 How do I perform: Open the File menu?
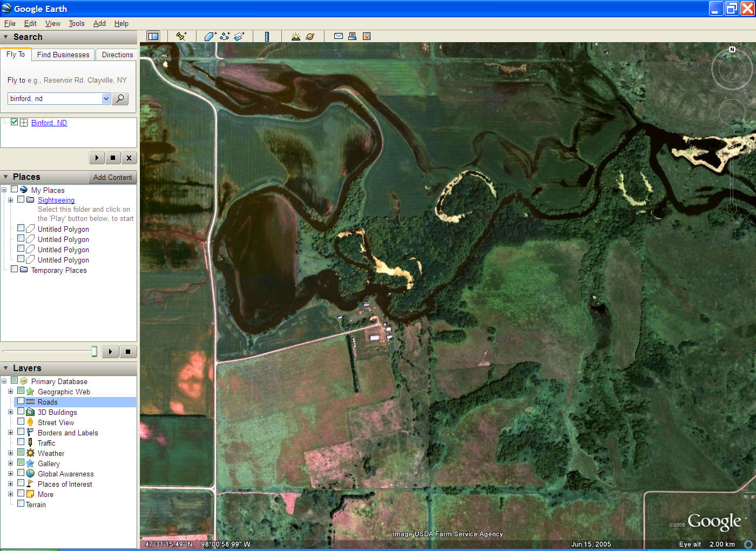coord(10,23)
